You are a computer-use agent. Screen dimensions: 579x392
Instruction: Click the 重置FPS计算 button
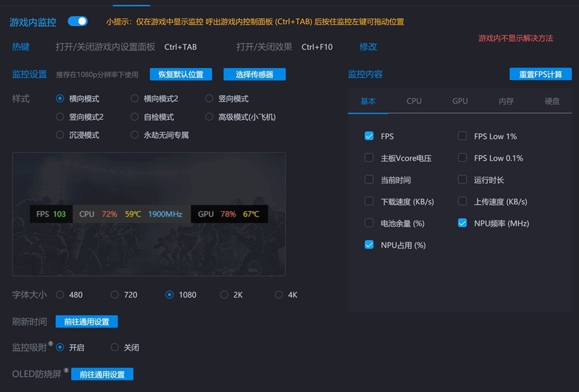541,73
